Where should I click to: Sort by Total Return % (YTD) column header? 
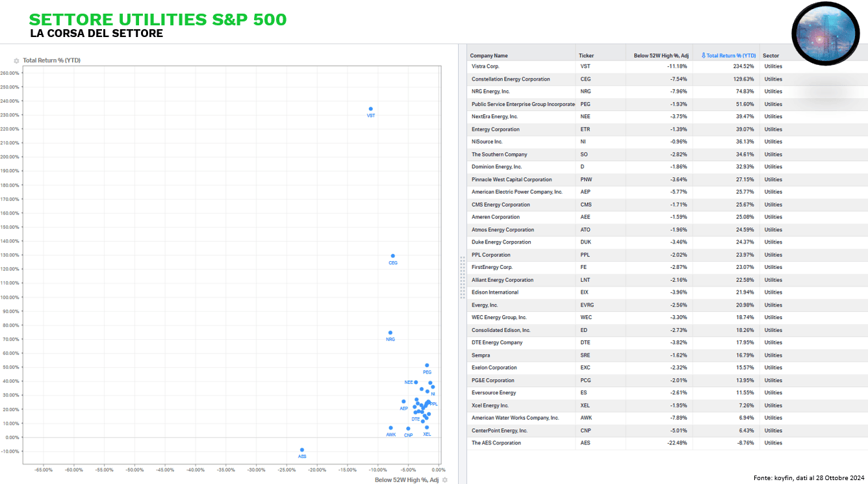click(x=732, y=56)
